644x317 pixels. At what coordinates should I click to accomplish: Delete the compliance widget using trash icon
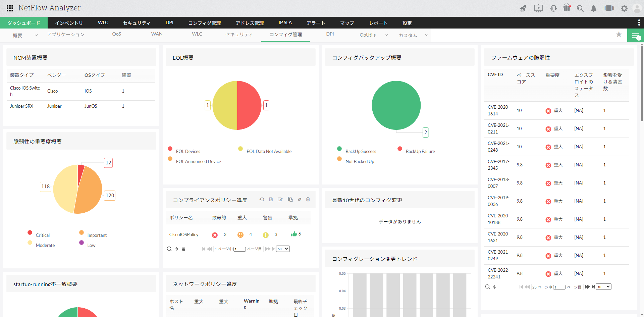[x=308, y=199]
